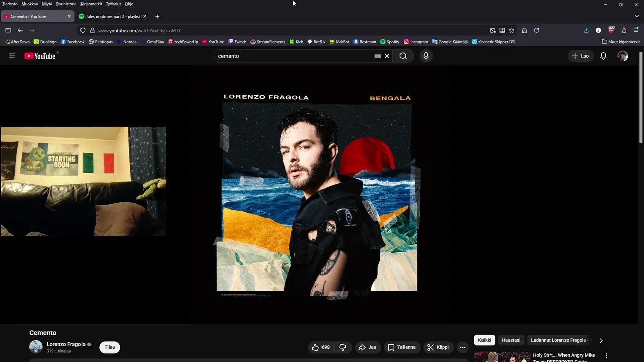
Task: Create a clip with Klippi button
Action: click(x=438, y=347)
